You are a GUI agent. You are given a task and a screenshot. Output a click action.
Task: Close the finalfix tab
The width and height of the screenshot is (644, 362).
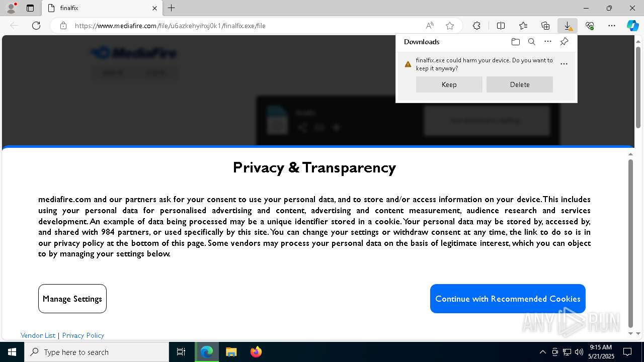(154, 8)
